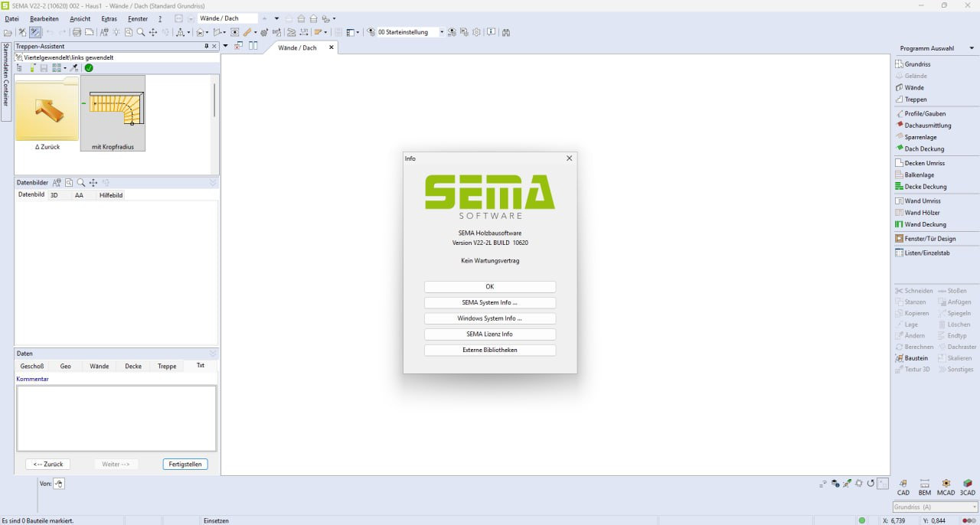Viewport: 980px width, 525px height.
Task: Click the print icon in toolbar
Action: coord(77,32)
